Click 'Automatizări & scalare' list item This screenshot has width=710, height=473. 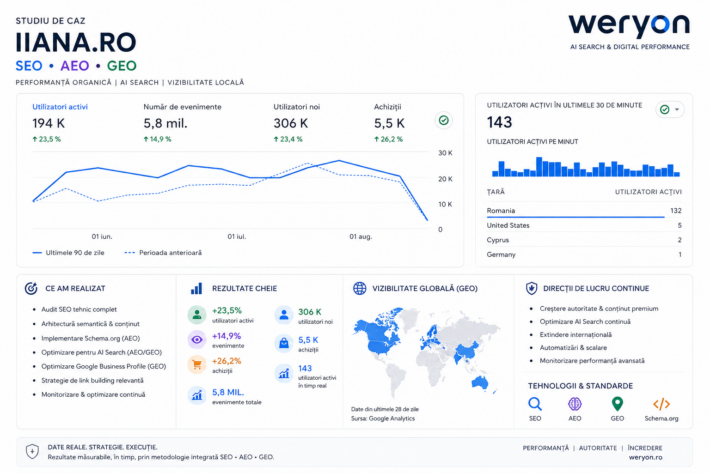tap(573, 348)
